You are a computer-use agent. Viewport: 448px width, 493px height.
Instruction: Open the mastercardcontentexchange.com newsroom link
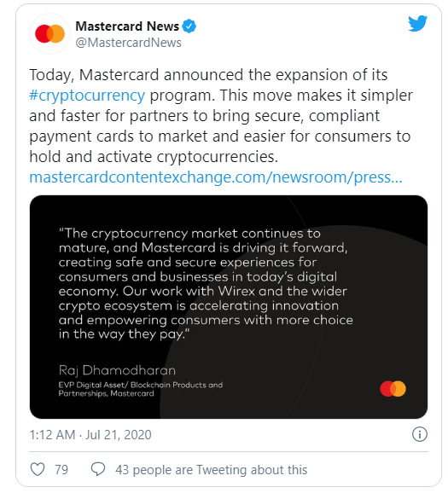[216, 177]
